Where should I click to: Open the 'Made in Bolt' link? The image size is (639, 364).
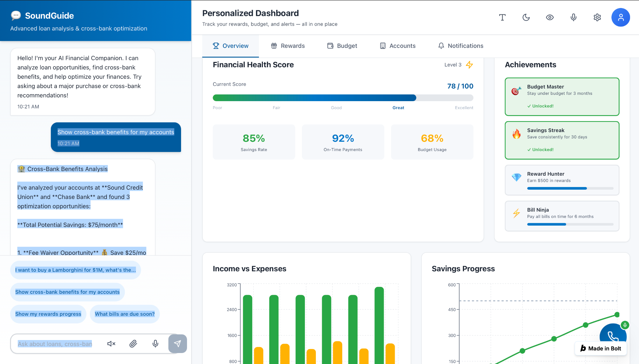pos(600,348)
